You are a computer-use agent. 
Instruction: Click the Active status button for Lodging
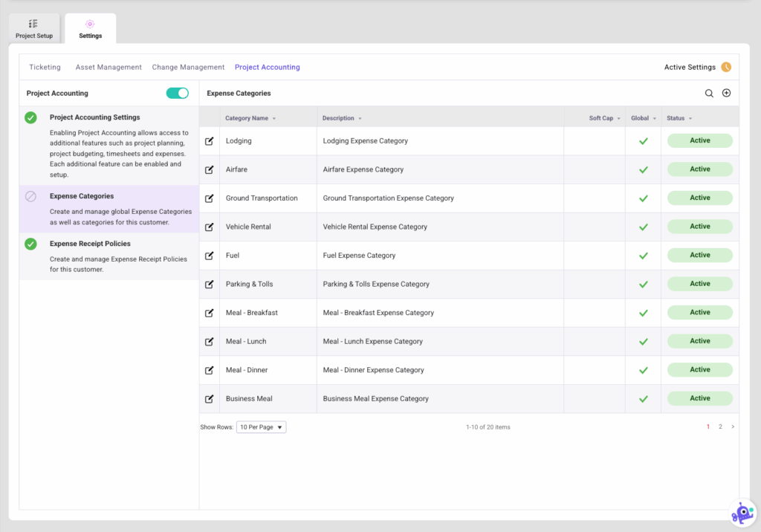coord(699,140)
